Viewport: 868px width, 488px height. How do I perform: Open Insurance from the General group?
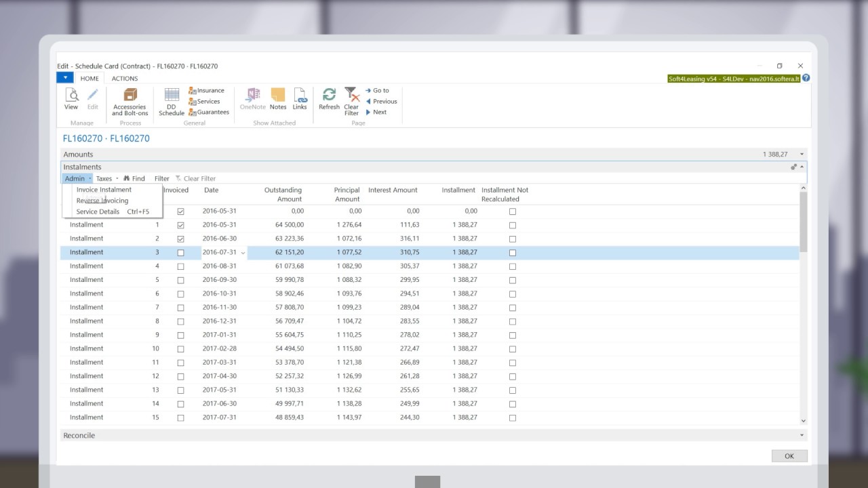click(206, 90)
